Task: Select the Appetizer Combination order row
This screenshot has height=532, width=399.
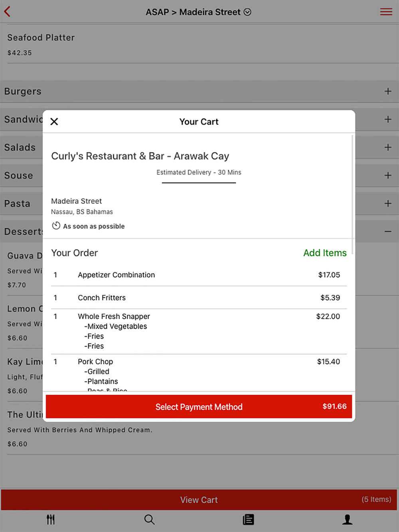Action: pyautogui.click(x=199, y=275)
